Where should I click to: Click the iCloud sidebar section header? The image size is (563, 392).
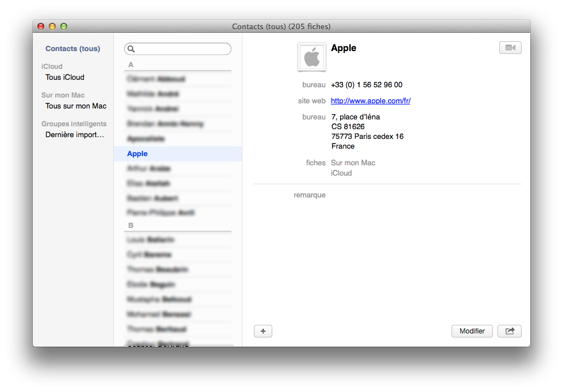pos(52,67)
